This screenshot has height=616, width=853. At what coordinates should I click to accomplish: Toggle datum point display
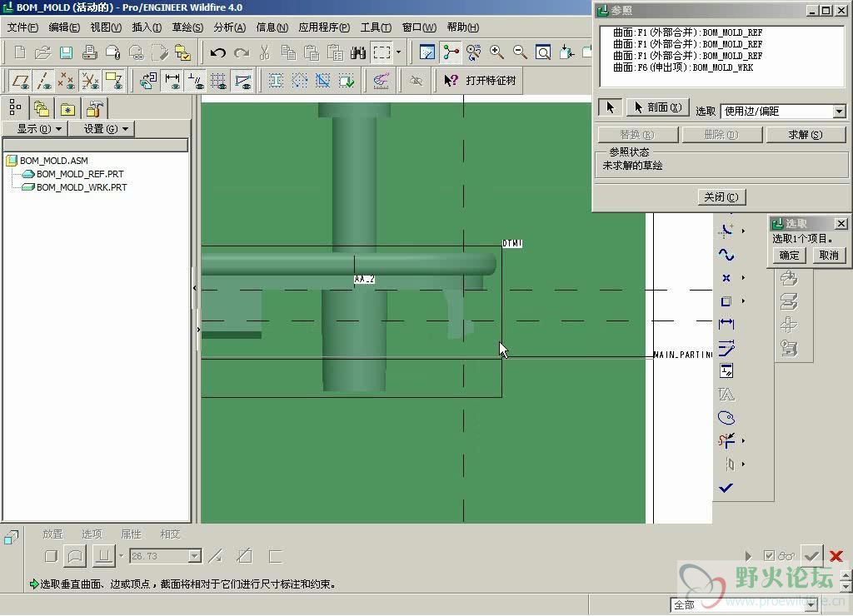(67, 81)
